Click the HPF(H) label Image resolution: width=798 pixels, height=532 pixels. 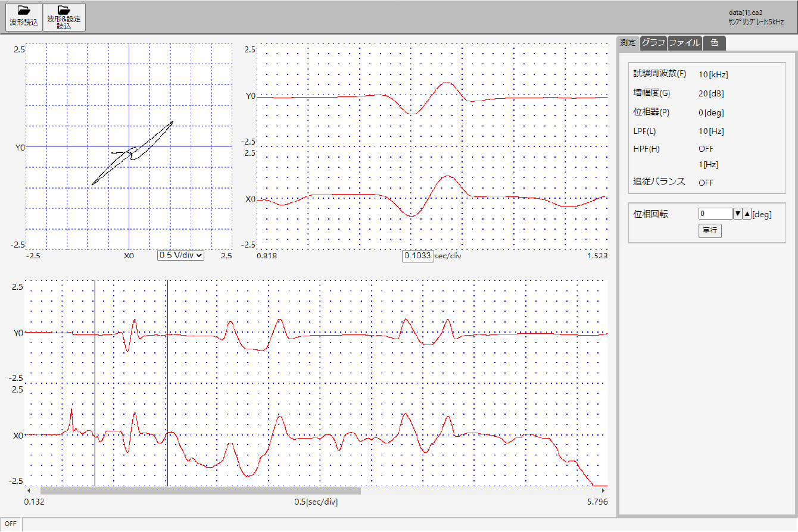click(x=647, y=149)
